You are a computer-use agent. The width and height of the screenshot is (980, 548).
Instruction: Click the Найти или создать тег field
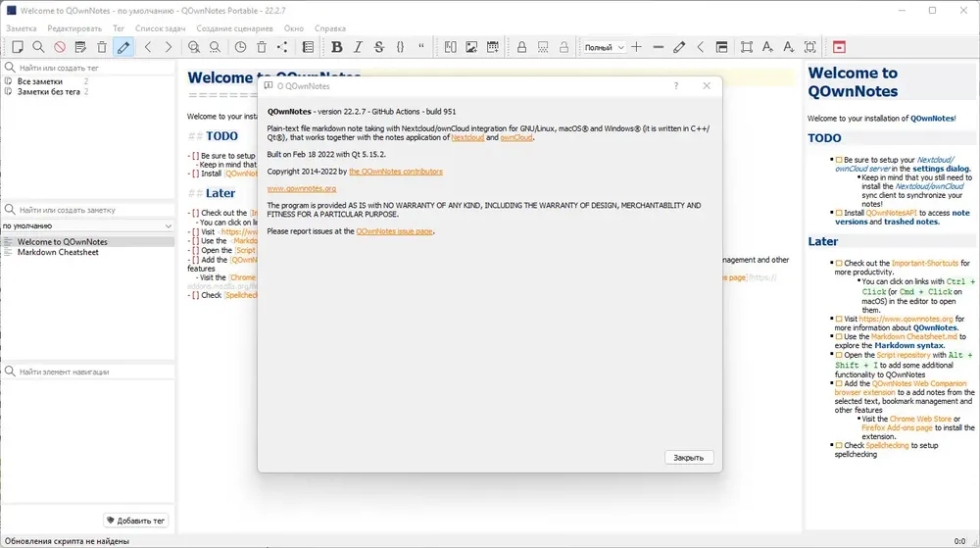click(x=94, y=68)
